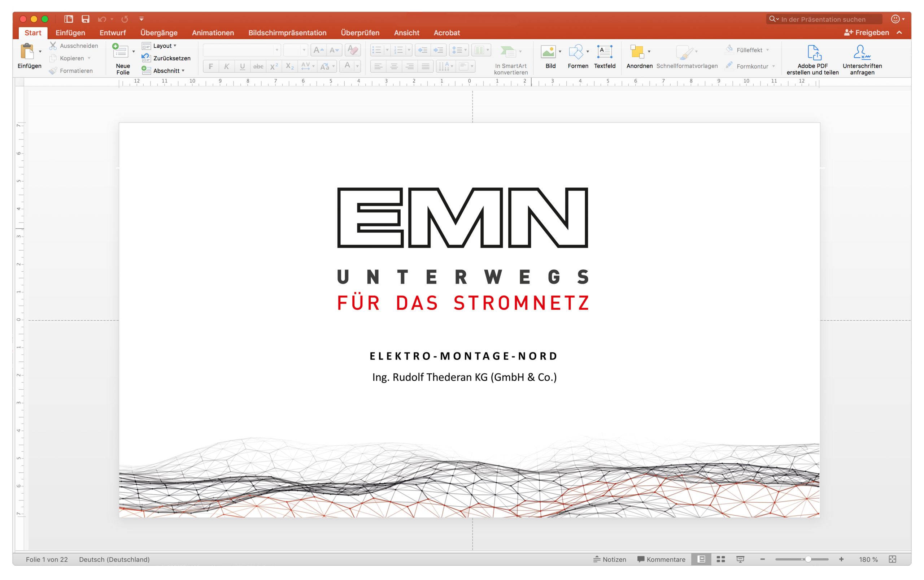The height and width of the screenshot is (580, 924).
Task: Open the Abschnitt section dropdown
Action: [x=163, y=70]
